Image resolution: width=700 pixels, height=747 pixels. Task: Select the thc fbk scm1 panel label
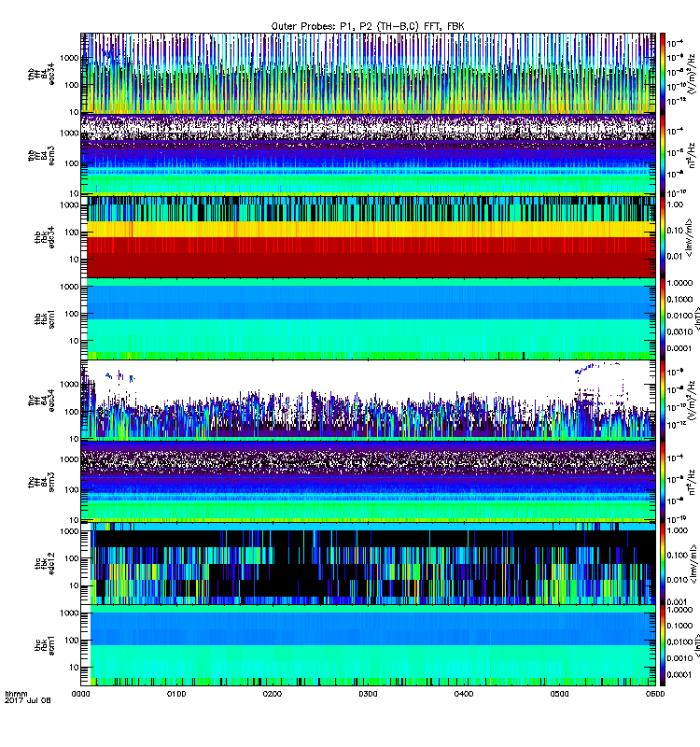click(45, 645)
